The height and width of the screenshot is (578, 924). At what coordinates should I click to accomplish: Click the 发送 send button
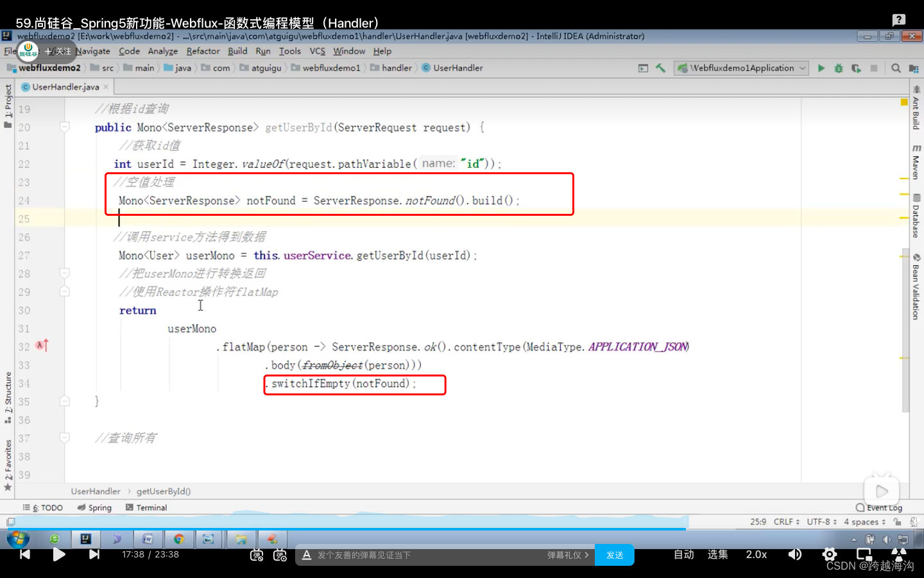point(615,555)
